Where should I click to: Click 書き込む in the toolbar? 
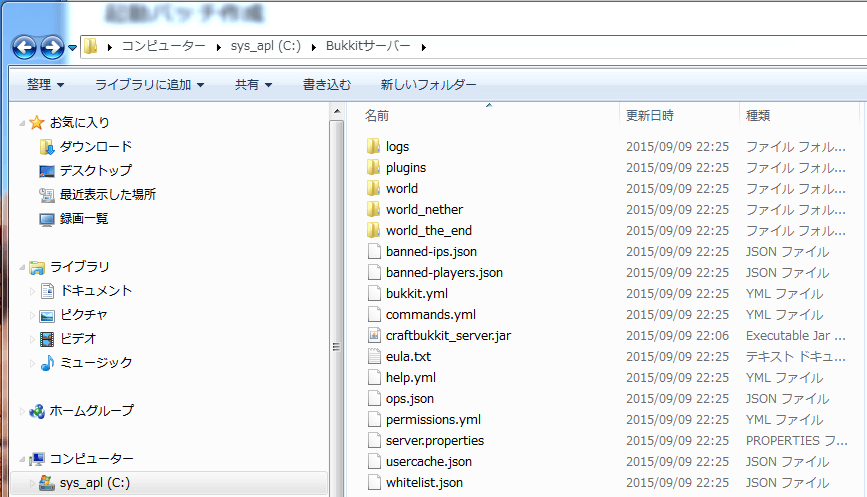click(327, 85)
